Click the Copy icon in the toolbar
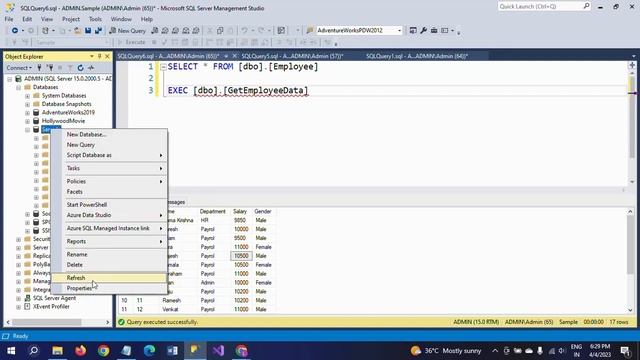Screen dimensions: 640x360 220,31
